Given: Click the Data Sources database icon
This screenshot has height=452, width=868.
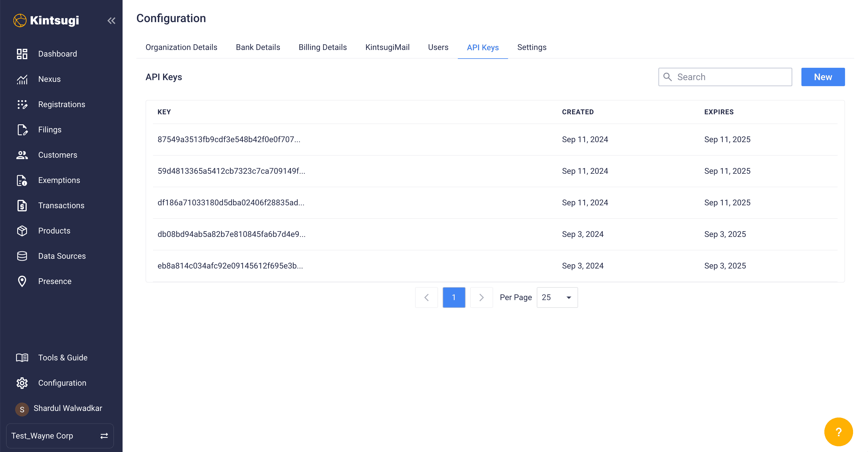Looking at the screenshot, I should (22, 256).
